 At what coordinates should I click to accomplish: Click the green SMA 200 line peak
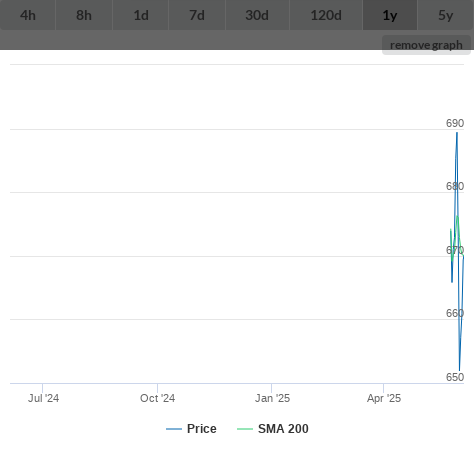pos(457,217)
